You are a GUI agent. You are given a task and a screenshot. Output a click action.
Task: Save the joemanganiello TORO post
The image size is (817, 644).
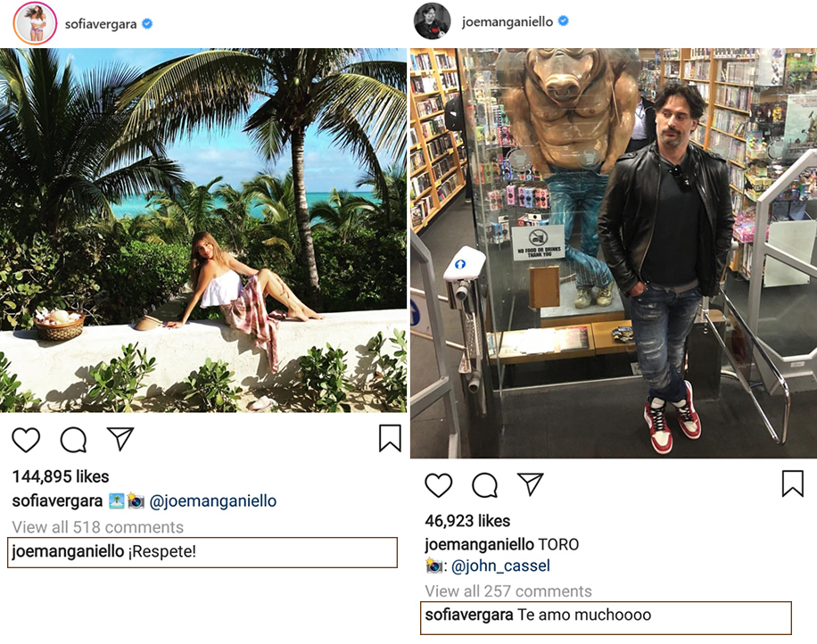point(792,484)
